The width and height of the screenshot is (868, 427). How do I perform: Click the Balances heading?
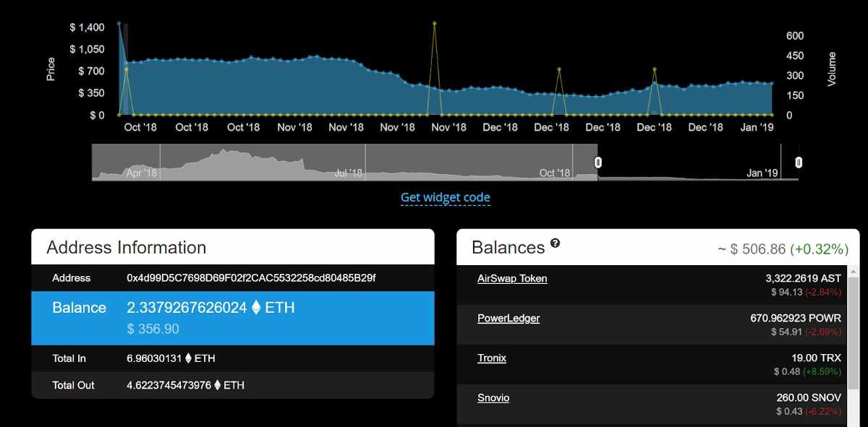coord(508,248)
